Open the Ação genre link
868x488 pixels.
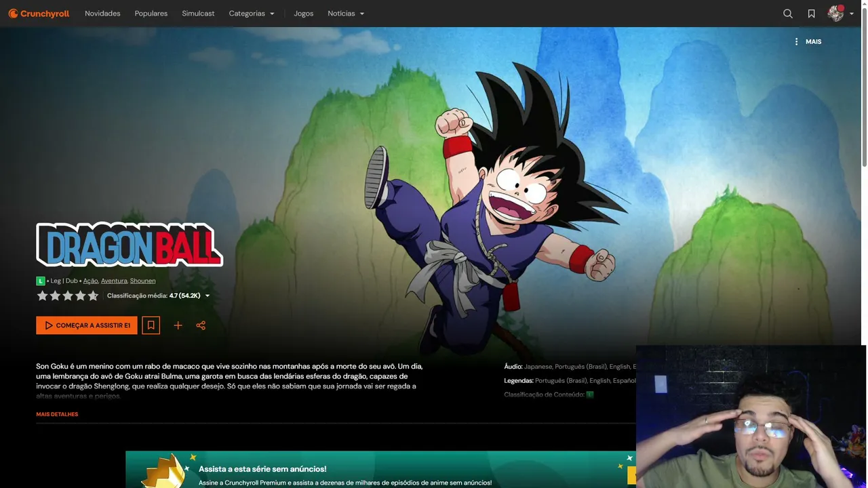pyautogui.click(x=90, y=281)
